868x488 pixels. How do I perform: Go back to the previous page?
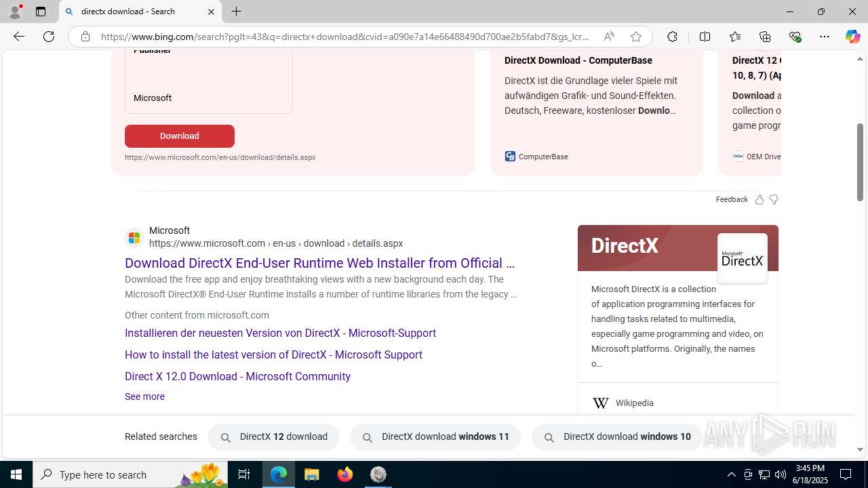[x=18, y=37]
